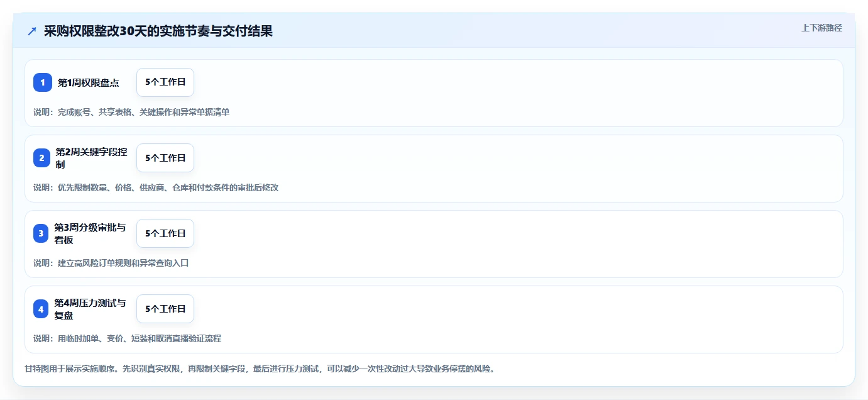The image size is (868, 400).
Task: Click the description starting 用临时加单、变价
Action: tap(128, 338)
